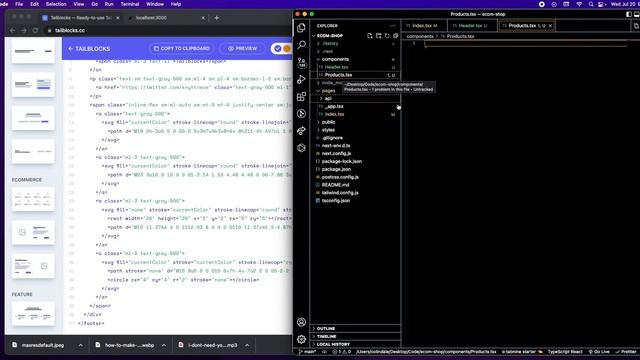Viewport: 640px width, 360px height.
Task: Open the Wi-Fi menu in macOS menu bar
Action: point(579,4)
